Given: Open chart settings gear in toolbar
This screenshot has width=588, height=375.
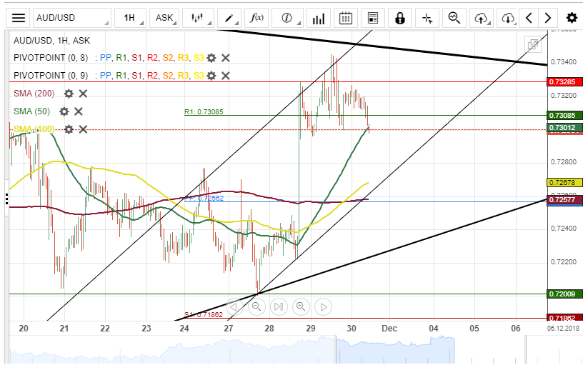Looking at the screenshot, I should 572,18.
